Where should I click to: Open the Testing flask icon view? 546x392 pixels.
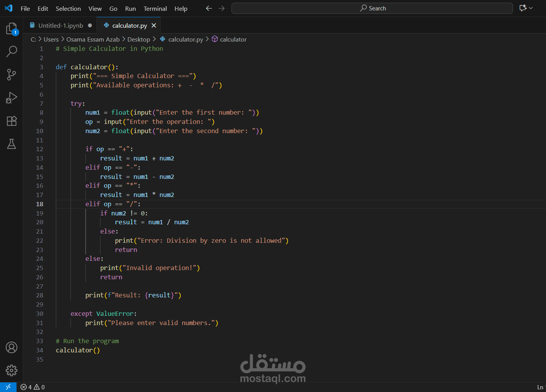tap(12, 144)
